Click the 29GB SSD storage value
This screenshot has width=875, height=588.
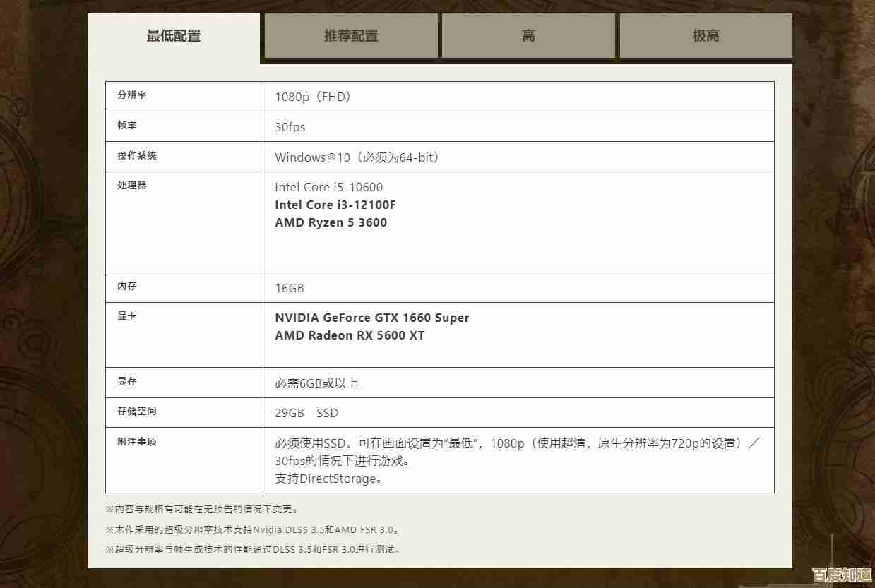(x=306, y=413)
